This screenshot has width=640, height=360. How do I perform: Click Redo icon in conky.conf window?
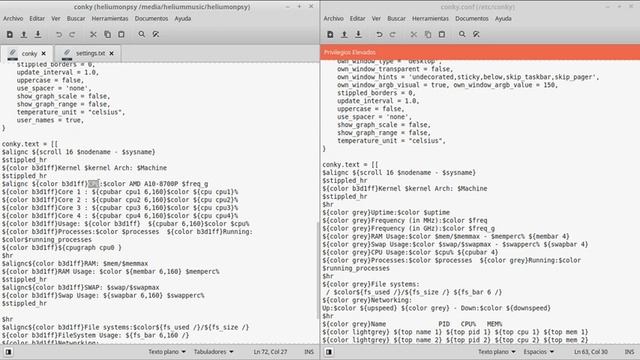393,35
